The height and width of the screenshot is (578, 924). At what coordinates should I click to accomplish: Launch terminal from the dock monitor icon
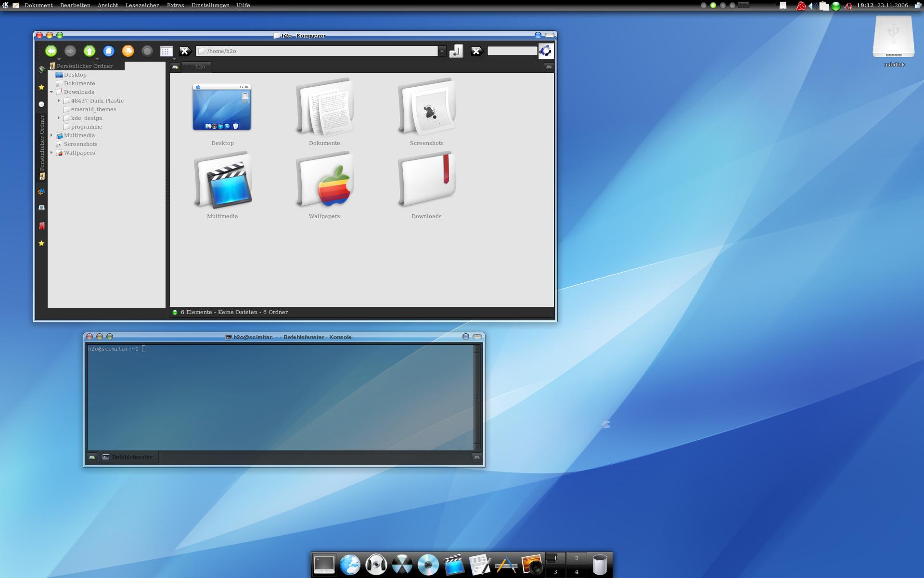point(324,565)
